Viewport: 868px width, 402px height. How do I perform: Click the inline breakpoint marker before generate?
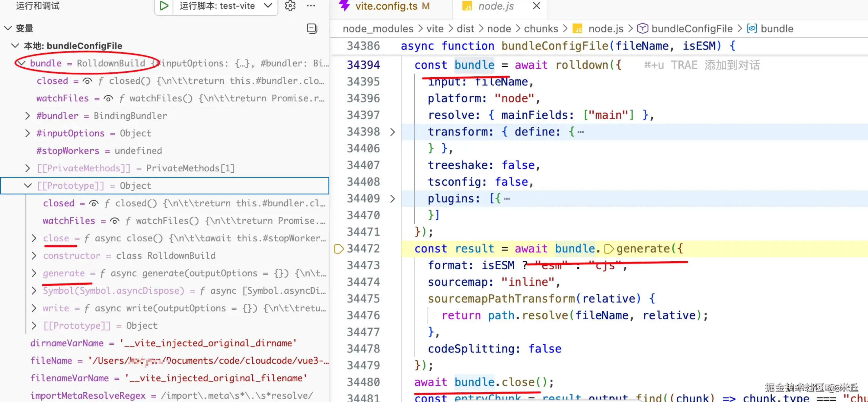point(608,249)
